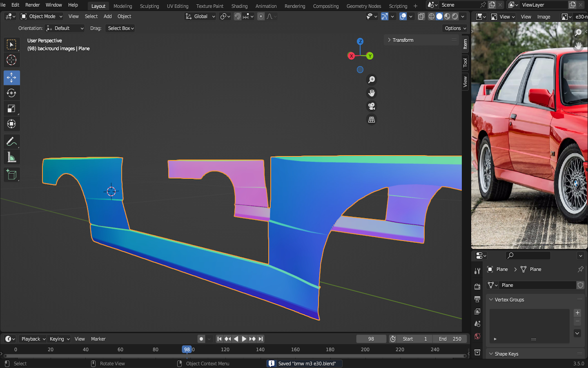Toggle snapping magnet
The width and height of the screenshot is (588, 368).
tap(238, 16)
